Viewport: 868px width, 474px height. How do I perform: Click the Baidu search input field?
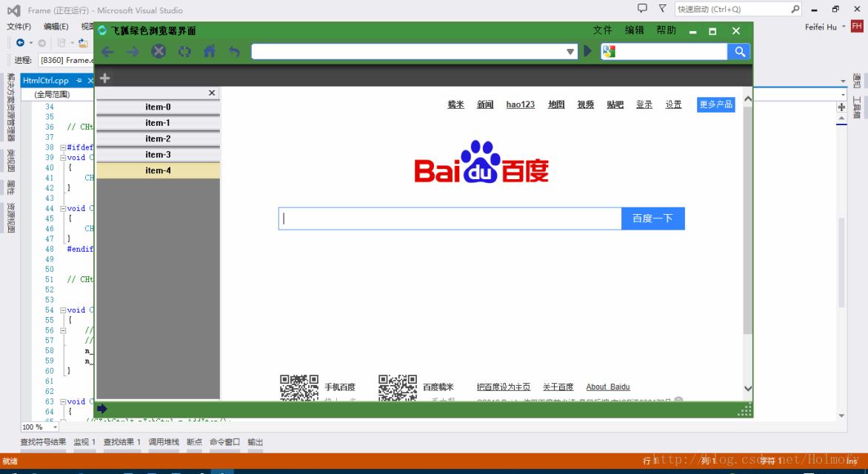pyautogui.click(x=450, y=218)
